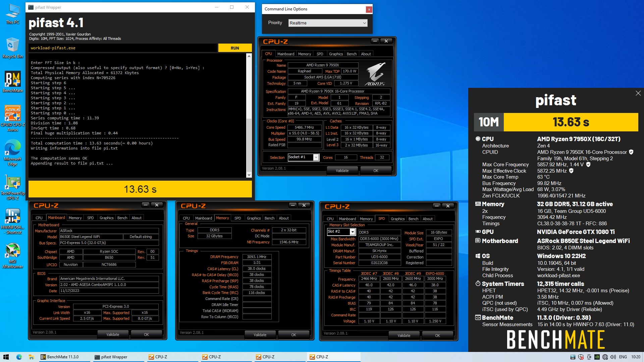Screen dimensions: 644x362
Task: Click the volume speaker tray icon
Action: click(613, 357)
